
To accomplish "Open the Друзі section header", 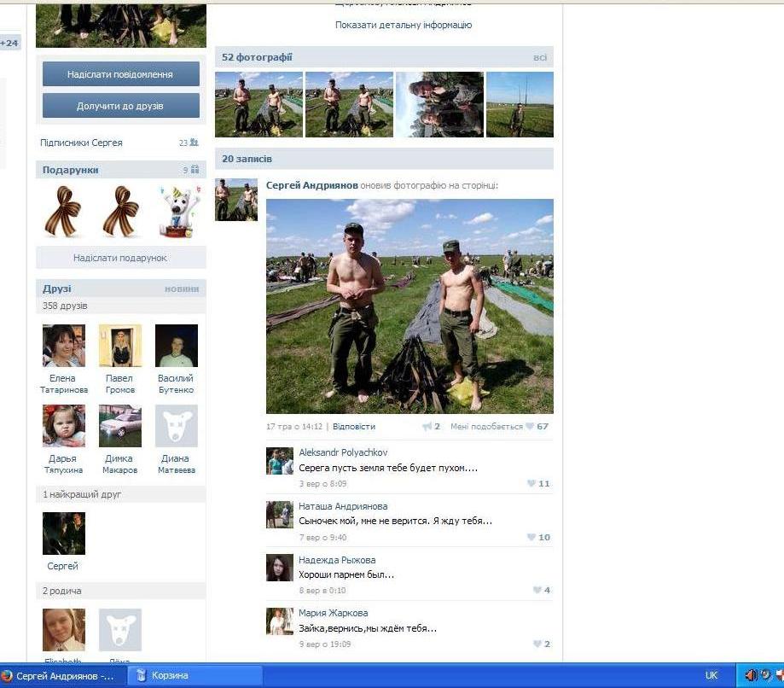I will [x=121, y=289].
